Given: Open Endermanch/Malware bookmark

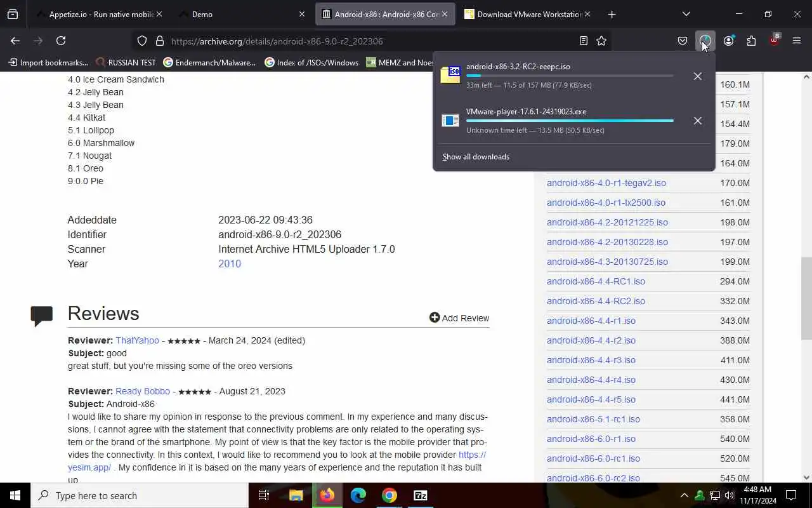Looking at the screenshot, I should coord(209,62).
